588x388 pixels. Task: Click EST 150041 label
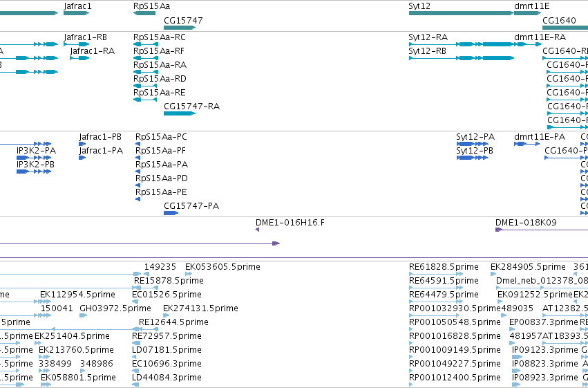(57, 308)
